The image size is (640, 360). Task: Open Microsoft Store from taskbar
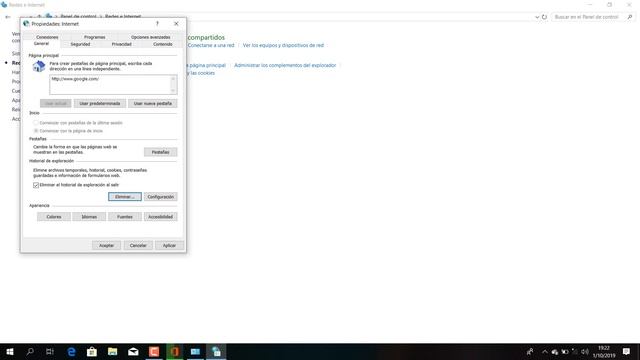tap(92, 351)
